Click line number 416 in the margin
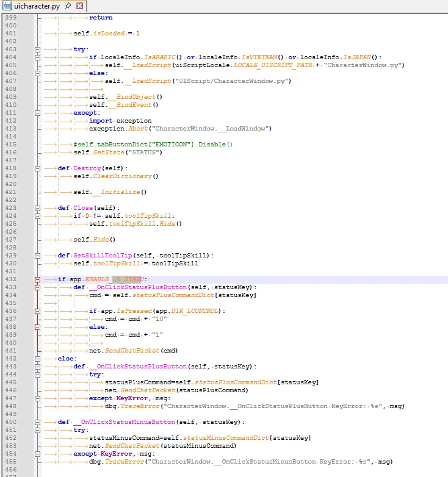 11,152
